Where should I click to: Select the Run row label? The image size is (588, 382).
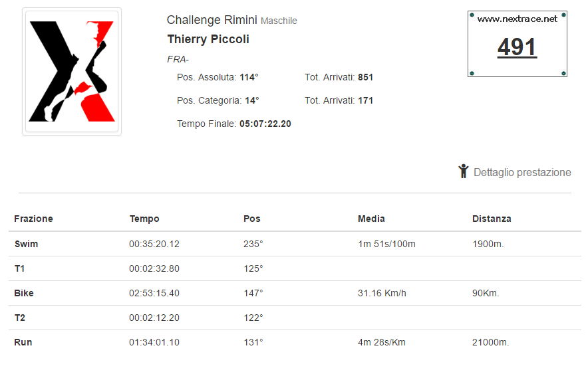coord(23,342)
